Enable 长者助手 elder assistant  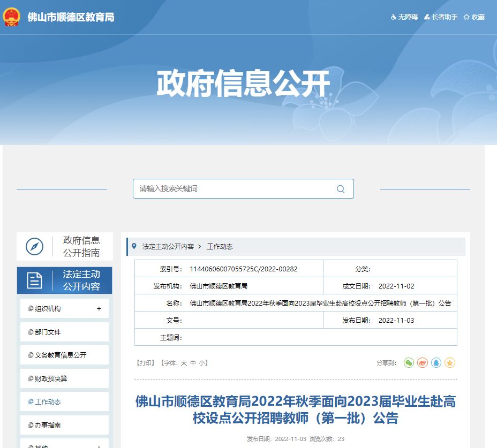441,17
